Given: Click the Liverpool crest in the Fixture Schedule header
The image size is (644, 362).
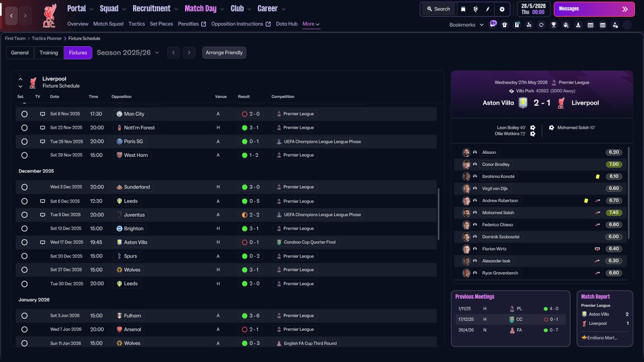Looking at the screenshot, I should (33, 82).
